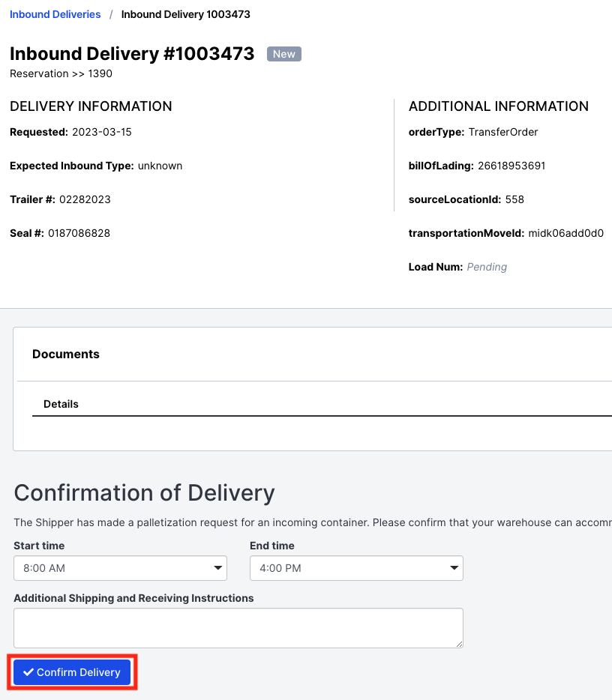Open the Inbound Deliveries breadcrumb link
The height and width of the screenshot is (700, 612).
point(55,14)
